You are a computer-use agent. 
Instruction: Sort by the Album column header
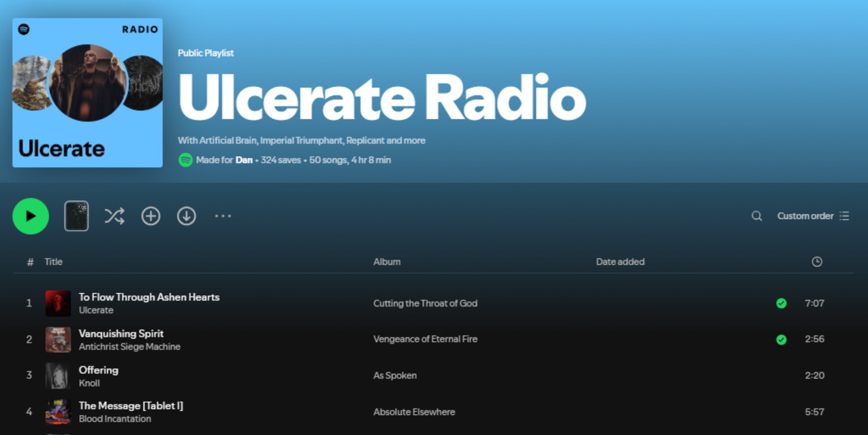(x=387, y=262)
